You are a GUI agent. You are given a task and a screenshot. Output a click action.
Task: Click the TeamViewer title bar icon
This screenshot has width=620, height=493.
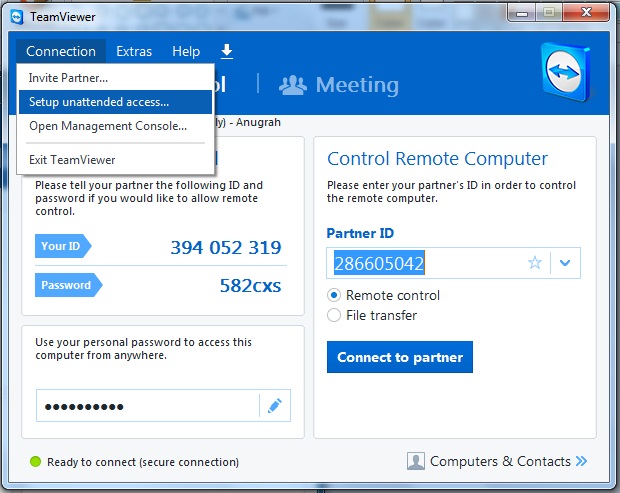(17, 17)
